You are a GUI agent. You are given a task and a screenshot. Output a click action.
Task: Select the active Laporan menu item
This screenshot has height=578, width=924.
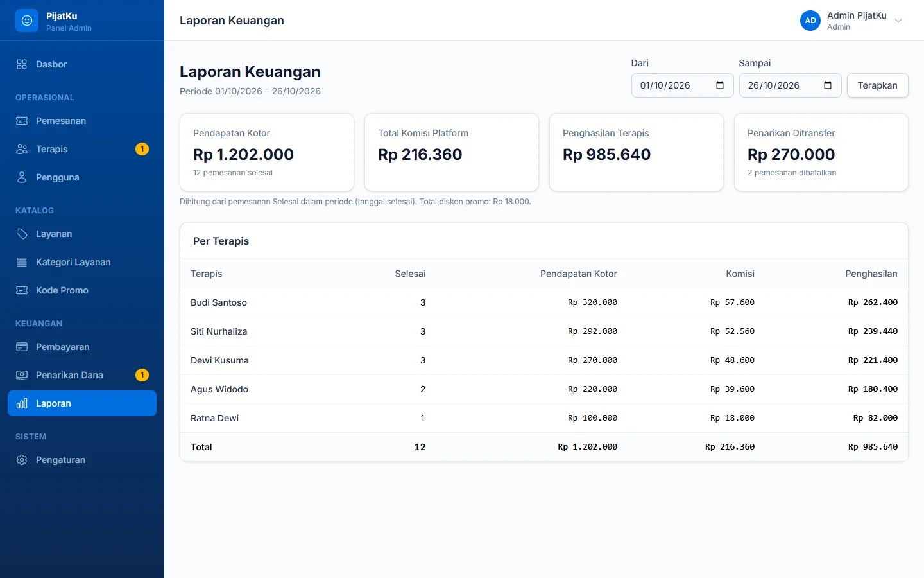coord(82,403)
